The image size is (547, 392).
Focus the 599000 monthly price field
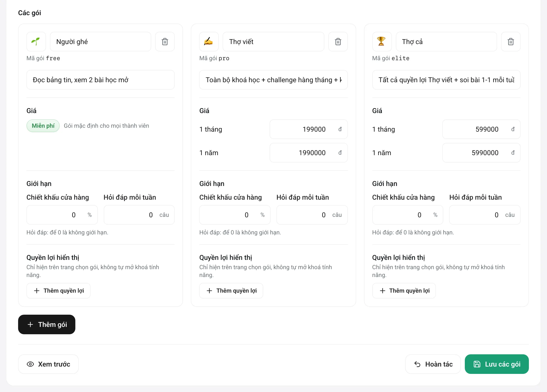(481, 129)
